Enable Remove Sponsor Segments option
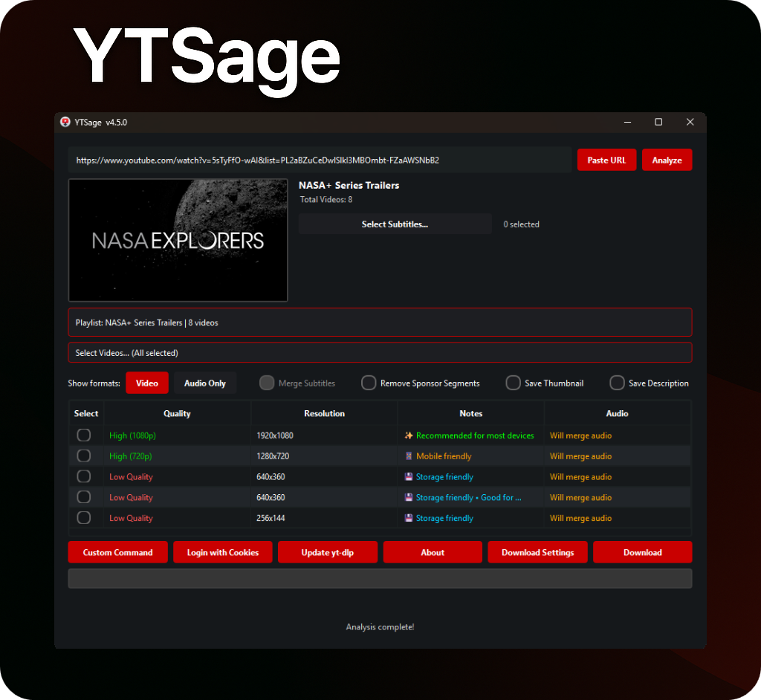761x700 pixels. (369, 383)
